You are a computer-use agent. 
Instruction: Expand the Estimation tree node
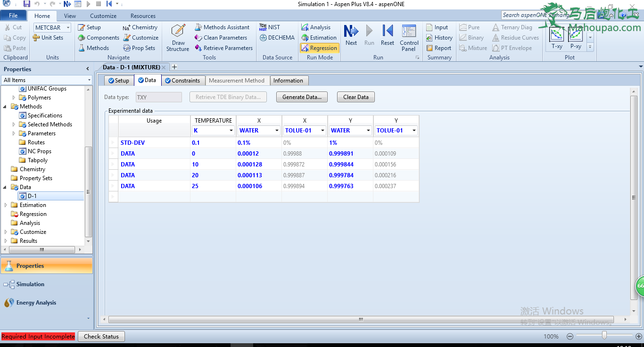[6, 205]
